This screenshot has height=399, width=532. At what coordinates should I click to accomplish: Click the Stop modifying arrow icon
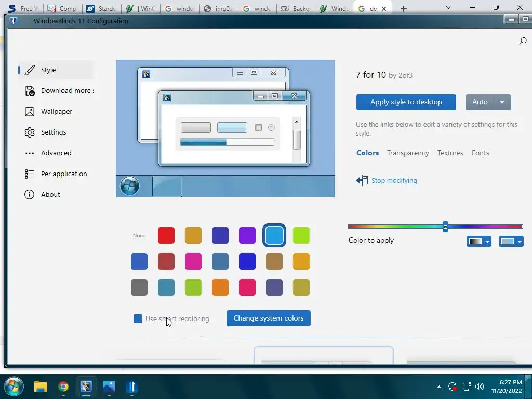point(362,180)
